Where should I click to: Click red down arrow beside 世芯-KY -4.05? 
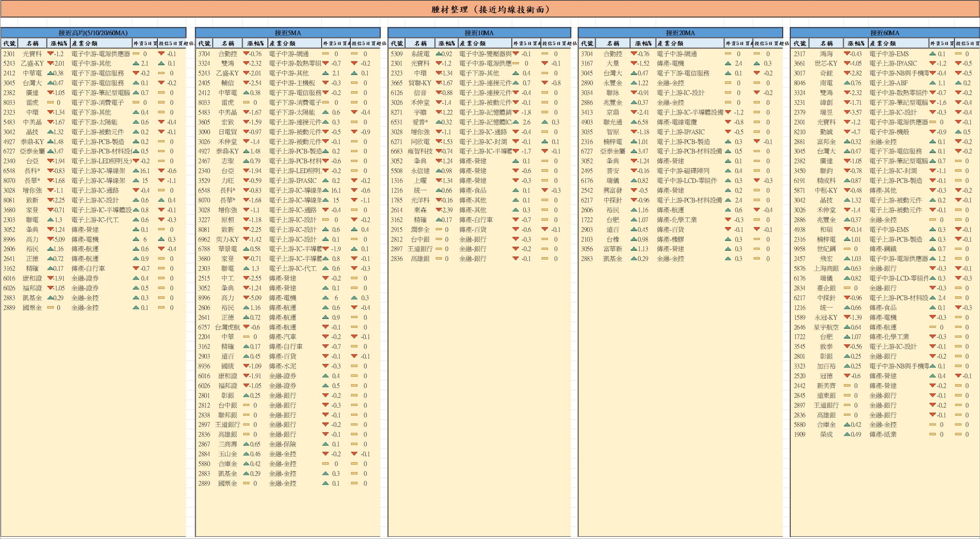point(847,64)
